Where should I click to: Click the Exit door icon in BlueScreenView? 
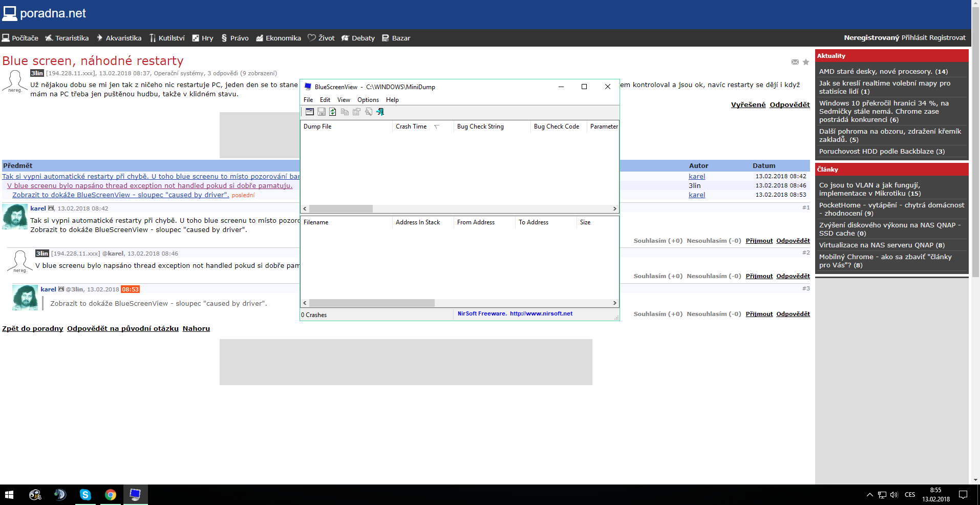(x=380, y=112)
